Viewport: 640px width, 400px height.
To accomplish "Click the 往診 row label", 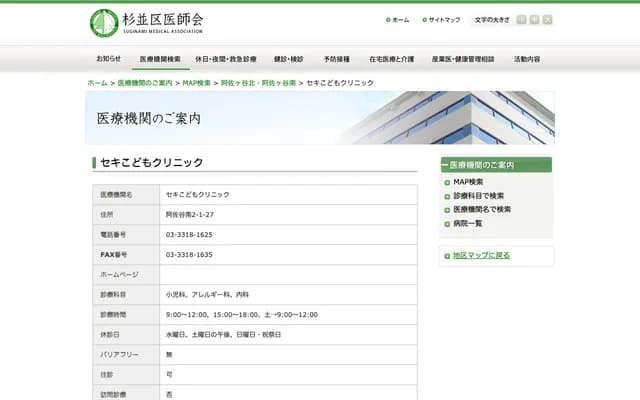I will [x=107, y=375].
